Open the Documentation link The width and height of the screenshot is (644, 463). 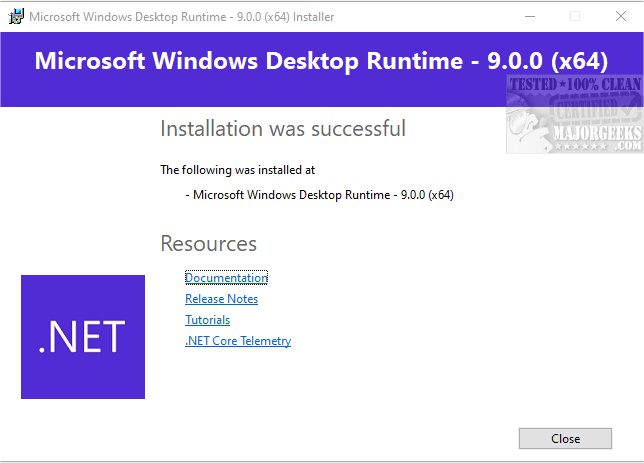226,278
